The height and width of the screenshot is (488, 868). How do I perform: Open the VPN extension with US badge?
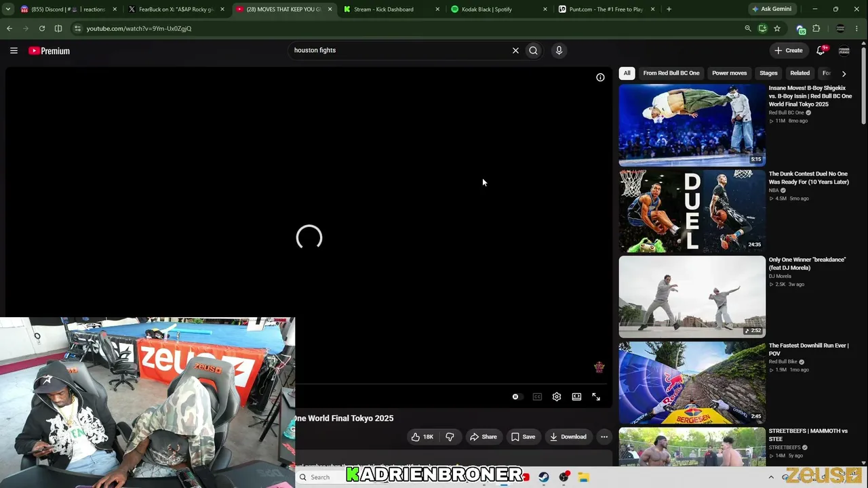coord(801,28)
